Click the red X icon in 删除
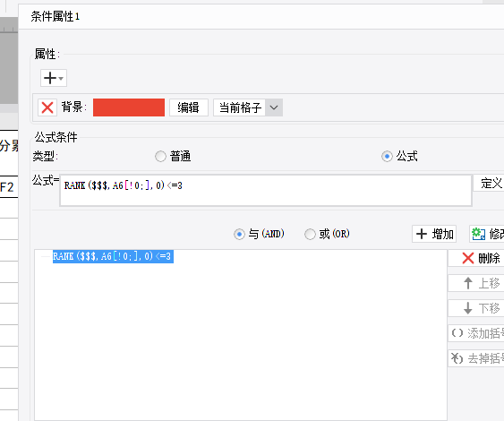The width and height of the screenshot is (504, 421). 468,258
